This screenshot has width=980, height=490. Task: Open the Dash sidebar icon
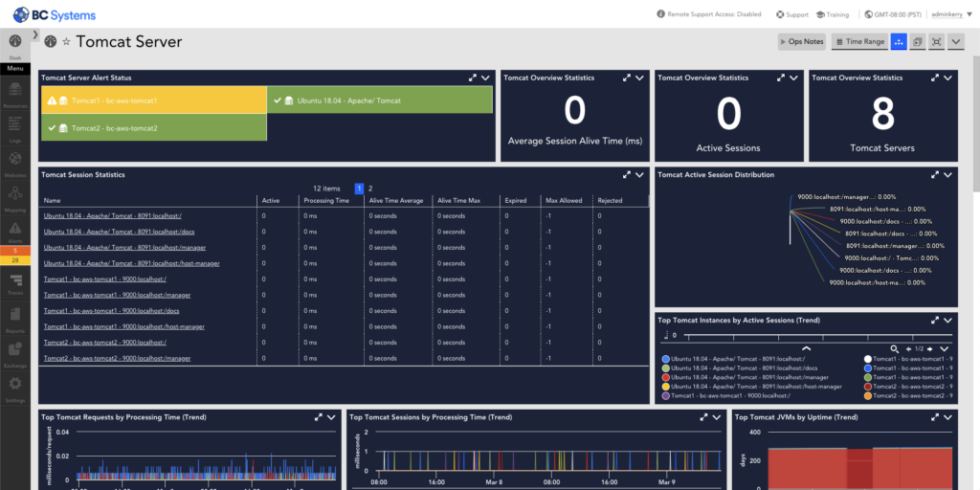tap(15, 41)
